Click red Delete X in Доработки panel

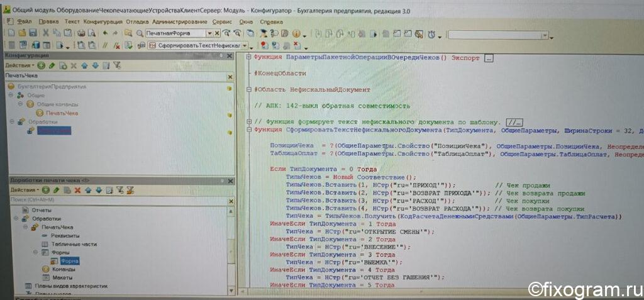[77, 190]
